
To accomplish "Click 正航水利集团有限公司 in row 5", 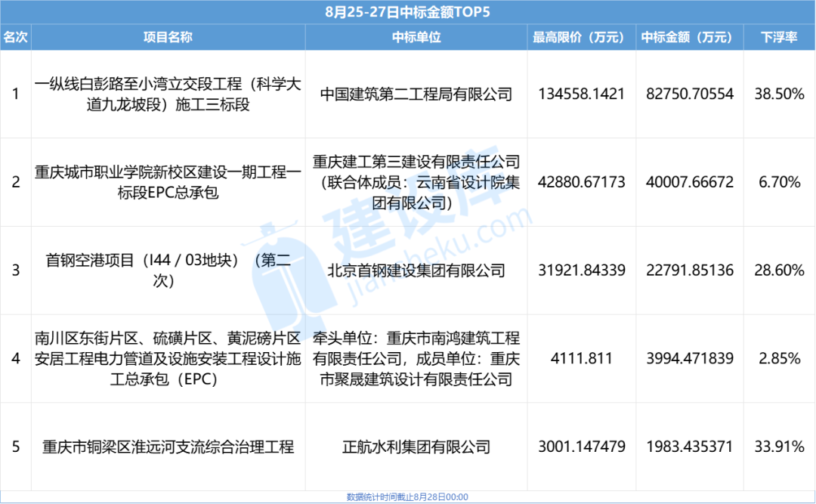I will point(415,446).
